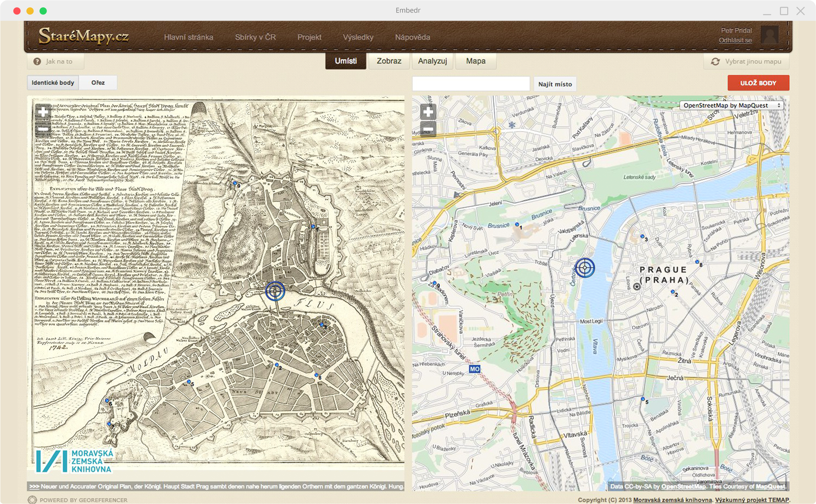Click the macOS yellow minimize button
Viewport: 816px width, 504px height.
pyautogui.click(x=30, y=11)
